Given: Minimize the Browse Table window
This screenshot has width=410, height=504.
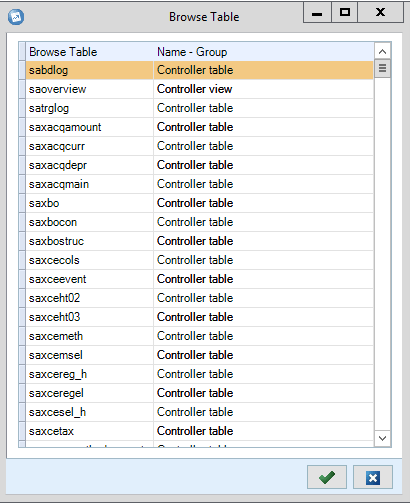Looking at the screenshot, I should [317, 12].
